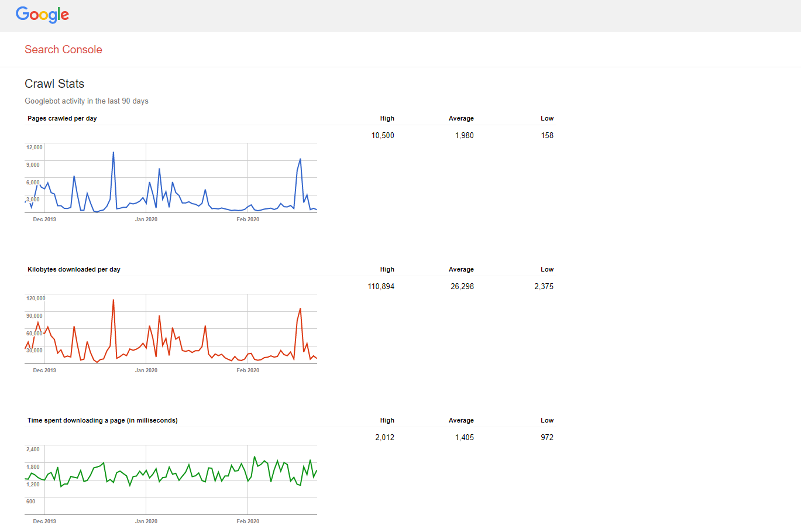Click the Google logo

pos(42,15)
